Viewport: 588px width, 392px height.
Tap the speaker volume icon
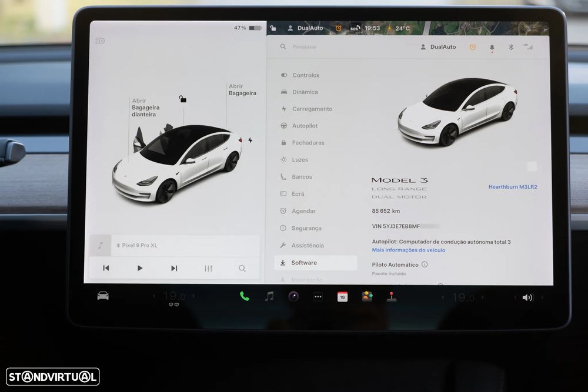coord(527,297)
